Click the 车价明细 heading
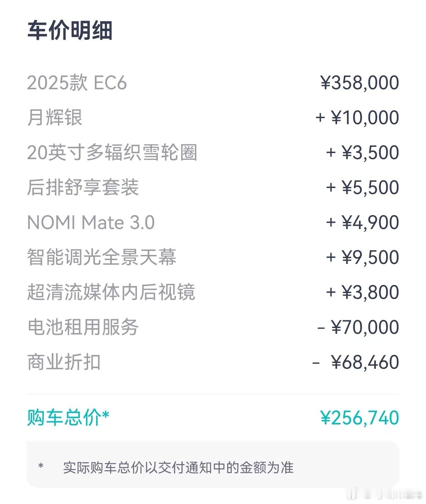426x504 pixels. pyautogui.click(x=70, y=30)
